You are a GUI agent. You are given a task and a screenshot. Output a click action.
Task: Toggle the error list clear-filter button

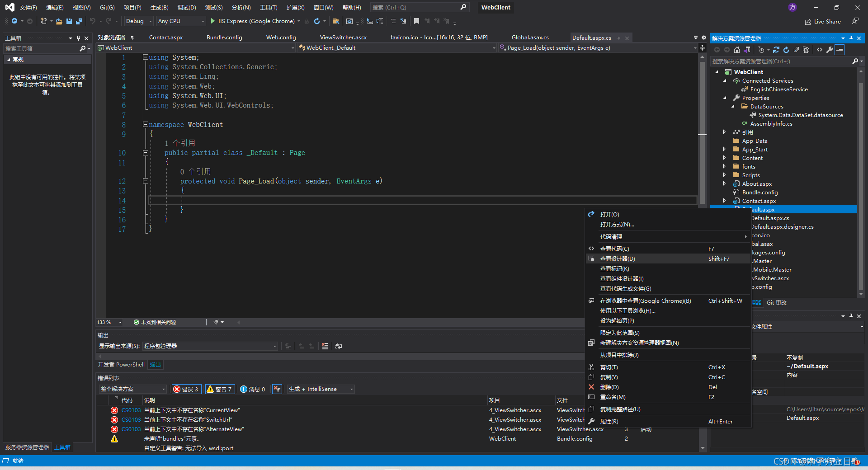(x=277, y=389)
